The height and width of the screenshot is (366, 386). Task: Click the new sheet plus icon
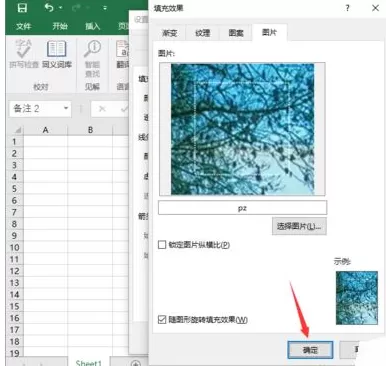point(135,363)
